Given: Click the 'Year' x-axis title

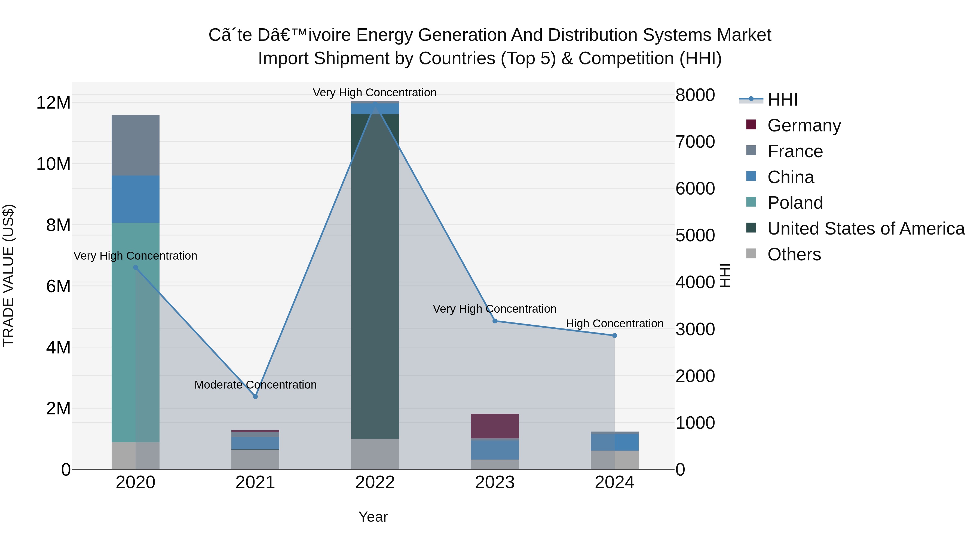Looking at the screenshot, I should (x=373, y=517).
